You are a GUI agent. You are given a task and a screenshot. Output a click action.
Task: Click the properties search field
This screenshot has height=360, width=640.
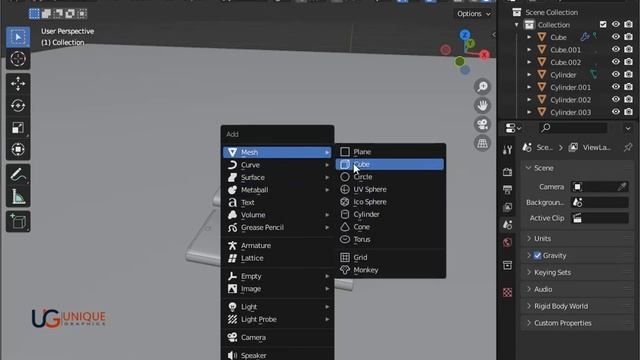(x=572, y=128)
